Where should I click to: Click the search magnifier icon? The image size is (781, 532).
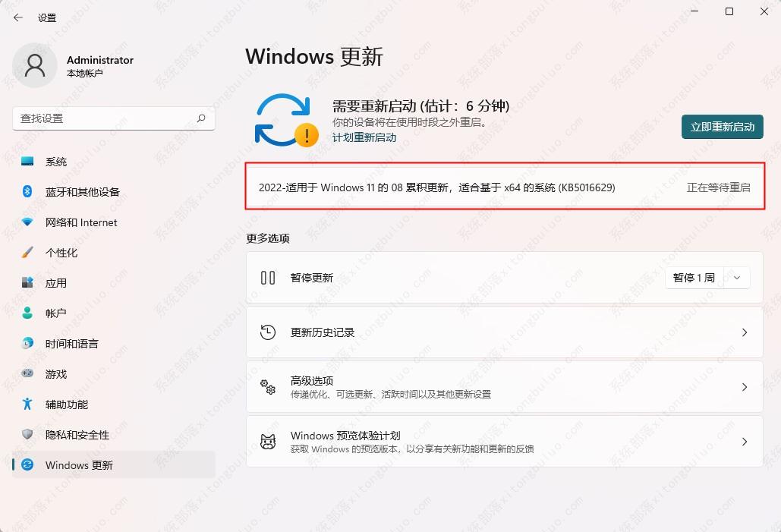click(x=201, y=118)
